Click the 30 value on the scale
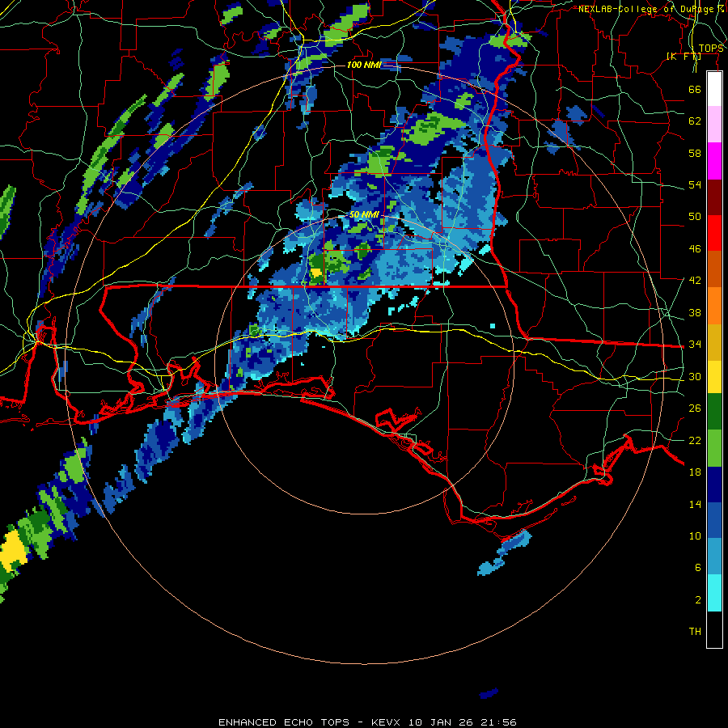The image size is (728, 728). pos(695,376)
